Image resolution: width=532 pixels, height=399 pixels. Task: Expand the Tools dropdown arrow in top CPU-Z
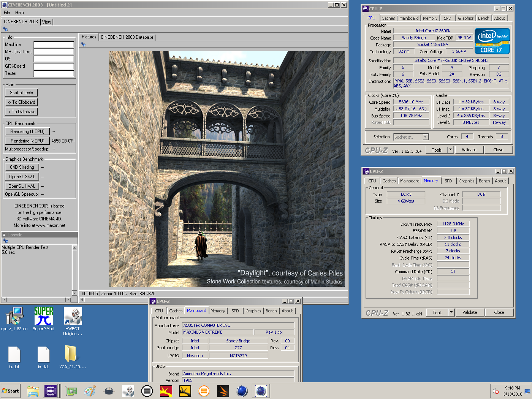click(451, 150)
